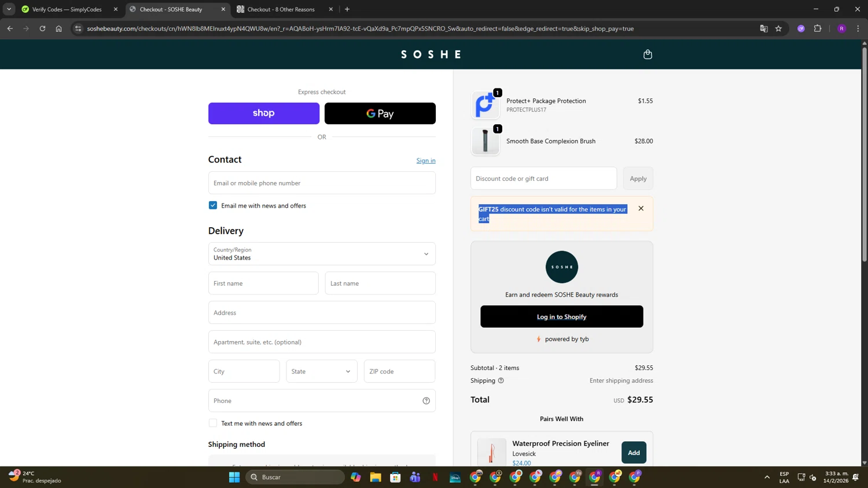The image size is (868, 488).
Task: Click the First name field
Action: pyautogui.click(x=263, y=283)
